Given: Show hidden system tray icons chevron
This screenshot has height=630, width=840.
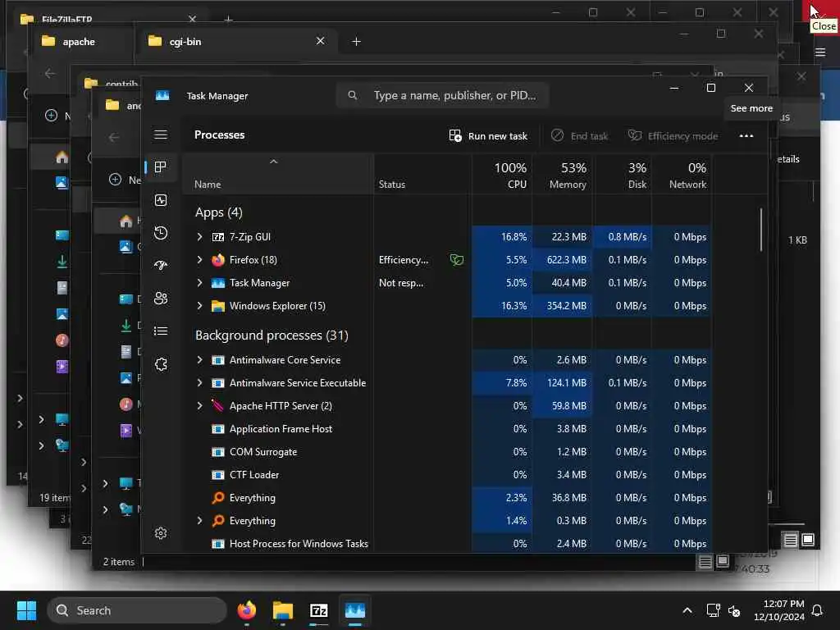Looking at the screenshot, I should pos(687,610).
